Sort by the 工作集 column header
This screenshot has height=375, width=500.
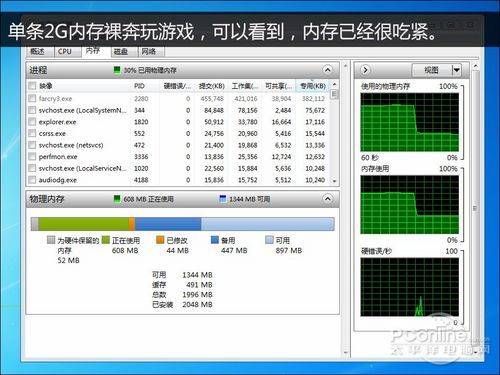[x=245, y=86]
